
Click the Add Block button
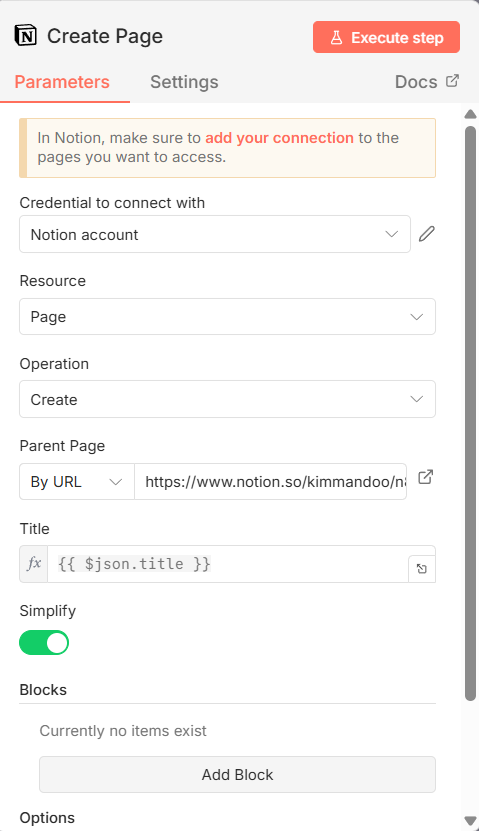(237, 774)
